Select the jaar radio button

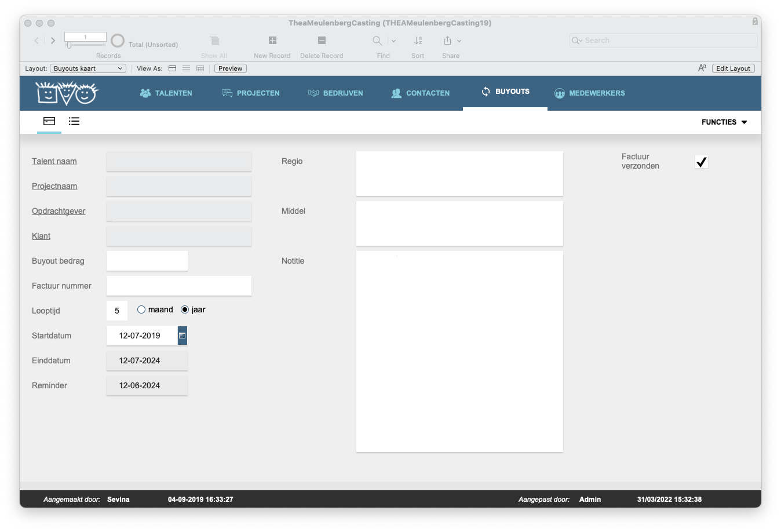(x=185, y=309)
